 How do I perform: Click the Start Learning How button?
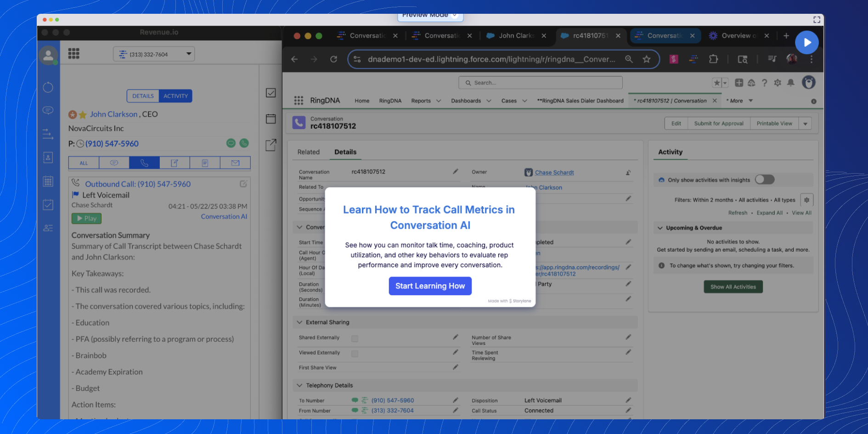[430, 286]
